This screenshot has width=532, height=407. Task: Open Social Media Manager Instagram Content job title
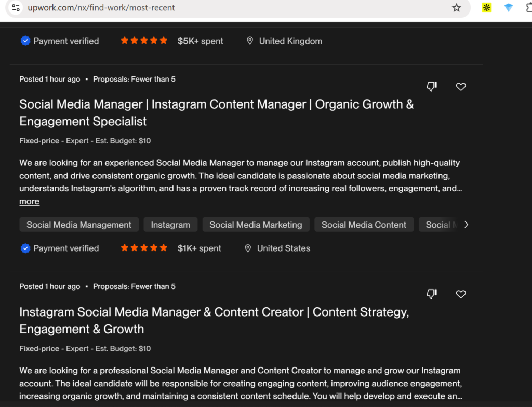pyautogui.click(x=217, y=113)
